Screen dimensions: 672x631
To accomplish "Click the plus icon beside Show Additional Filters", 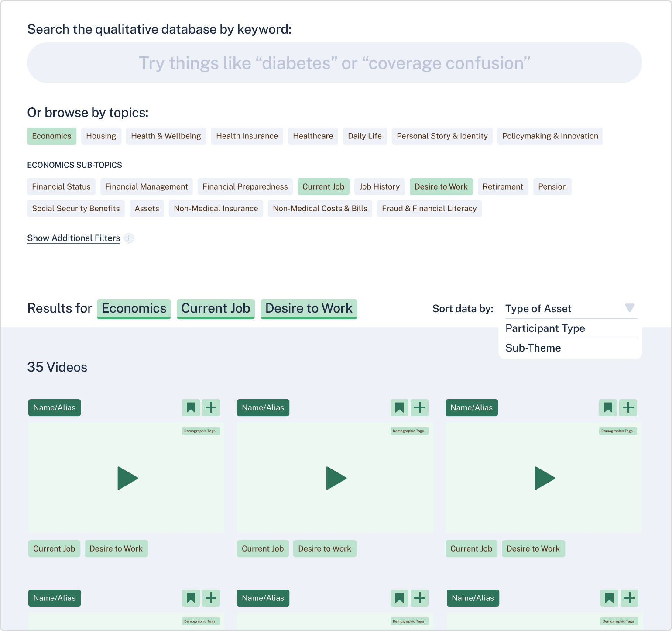I will point(129,238).
